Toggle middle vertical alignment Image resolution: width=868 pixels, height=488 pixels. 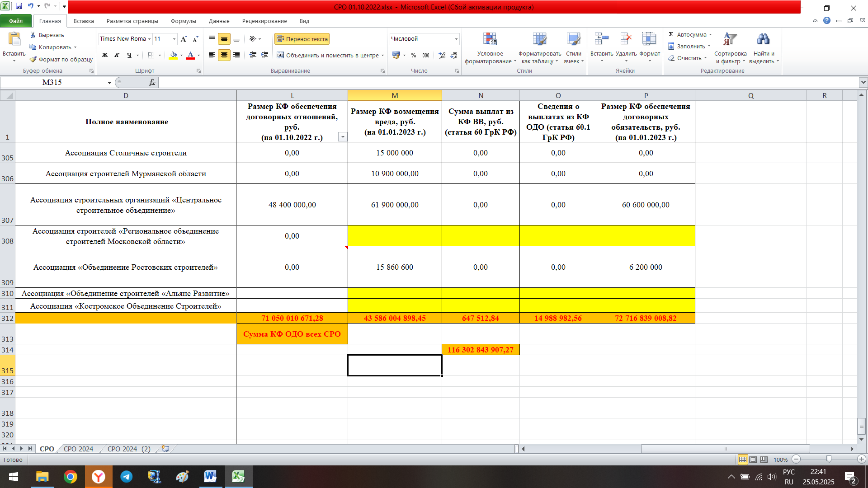(224, 39)
